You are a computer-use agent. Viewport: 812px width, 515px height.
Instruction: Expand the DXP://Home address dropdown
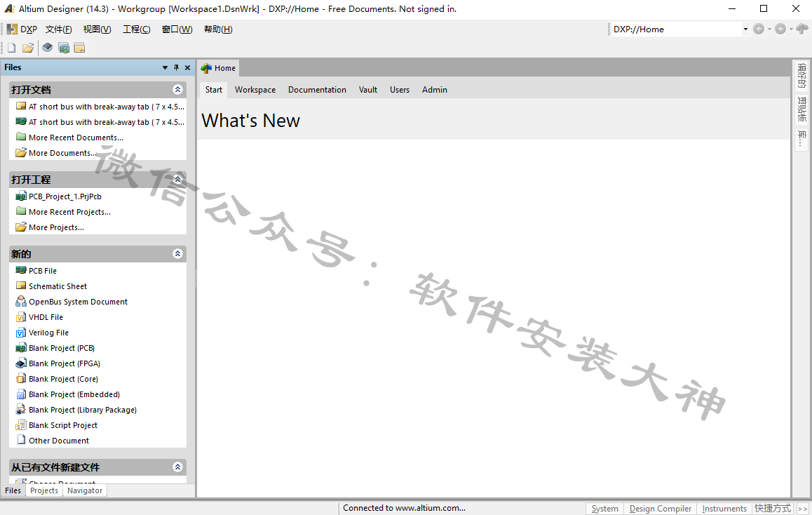745,29
